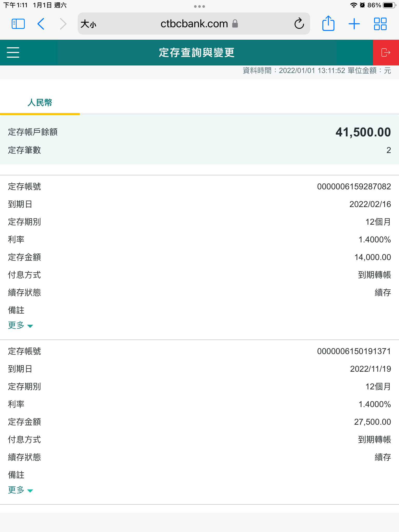The height and width of the screenshot is (532, 399).
Task: Tap the 定存查詢與變更 page title
Action: (197, 52)
